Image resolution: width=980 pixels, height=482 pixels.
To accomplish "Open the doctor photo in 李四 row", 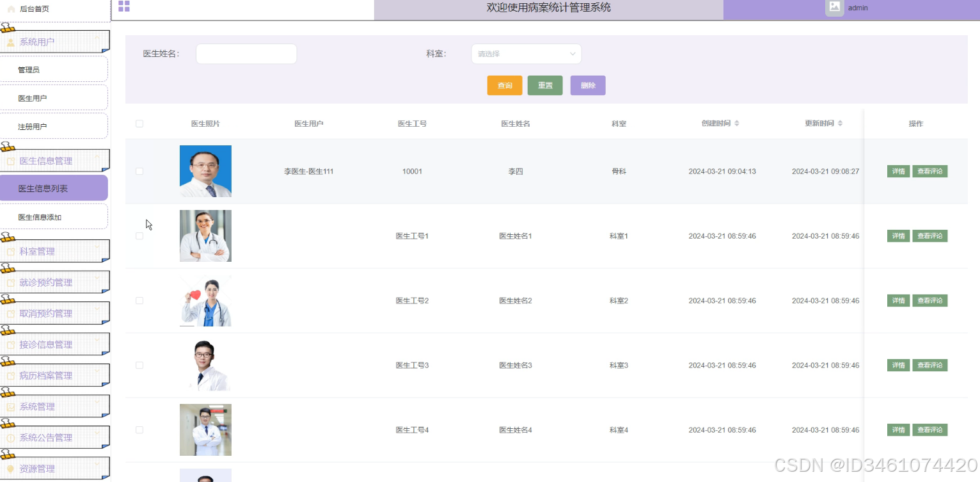I will coord(205,171).
